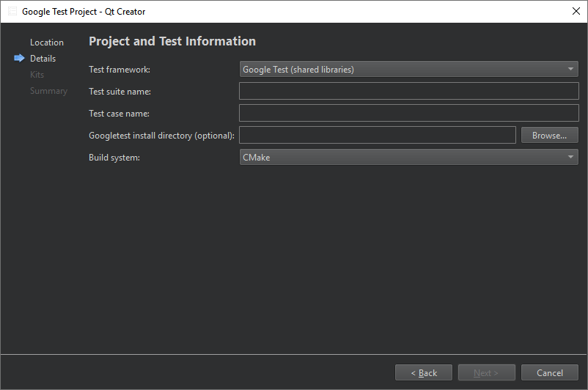Select the Details wizard step
Image resolution: width=588 pixels, height=390 pixels.
click(43, 59)
